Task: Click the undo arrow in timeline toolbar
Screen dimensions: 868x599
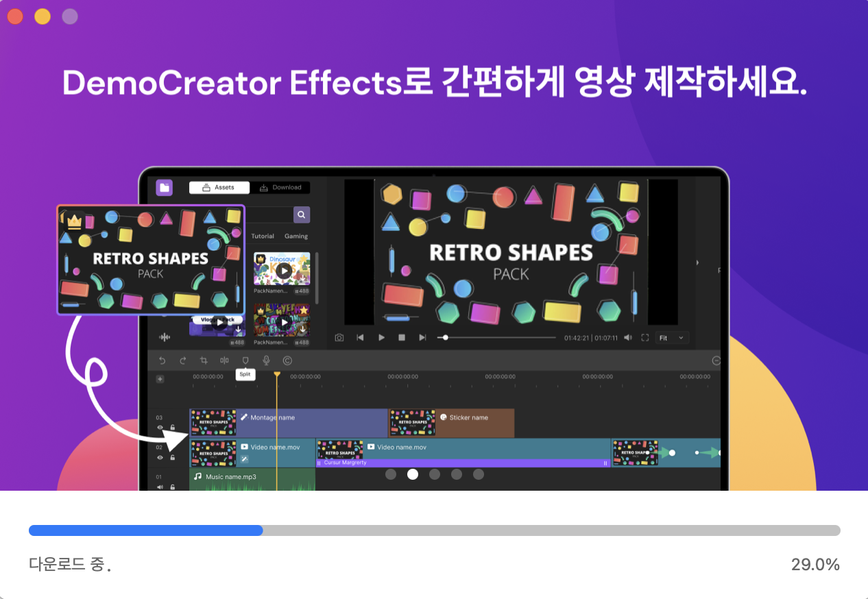Action: 162,360
